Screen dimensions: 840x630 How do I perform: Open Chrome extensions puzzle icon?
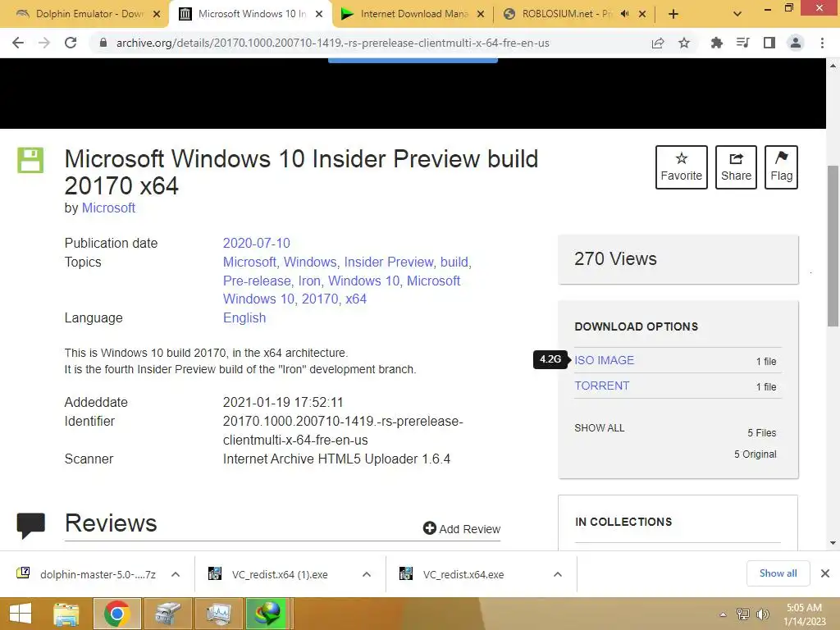pos(716,43)
